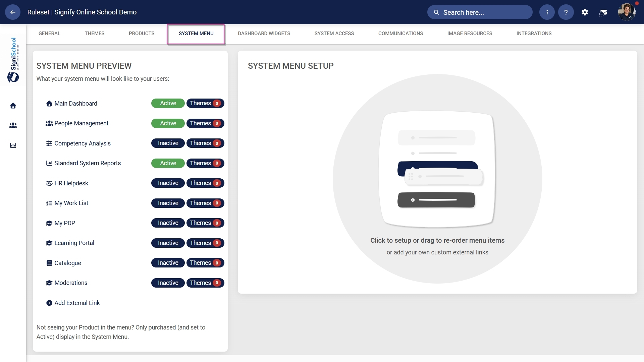This screenshot has height=362, width=644.
Task: Open Themes for Catalogue
Action: tap(205, 263)
